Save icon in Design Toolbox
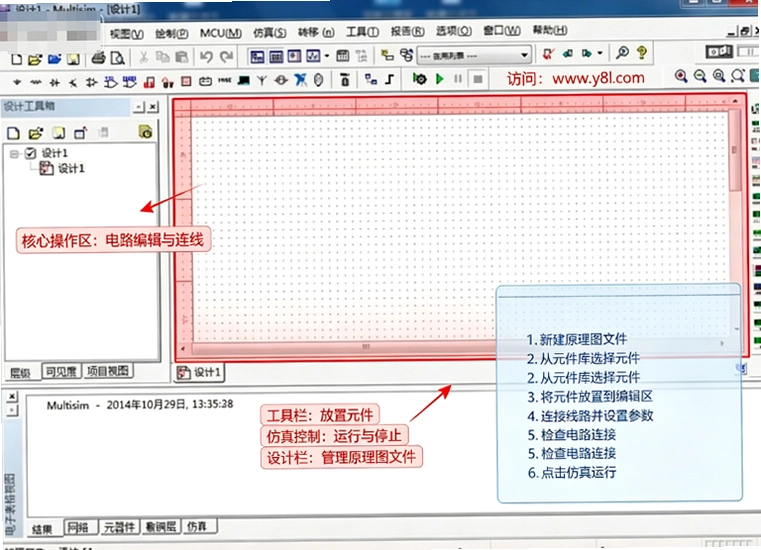The image size is (761, 550). pos(58,133)
